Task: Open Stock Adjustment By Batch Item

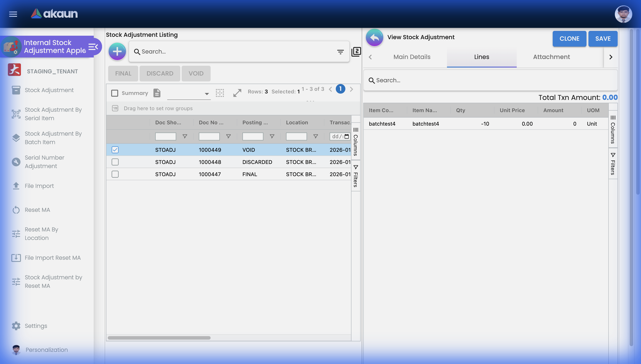Action: pos(53,138)
